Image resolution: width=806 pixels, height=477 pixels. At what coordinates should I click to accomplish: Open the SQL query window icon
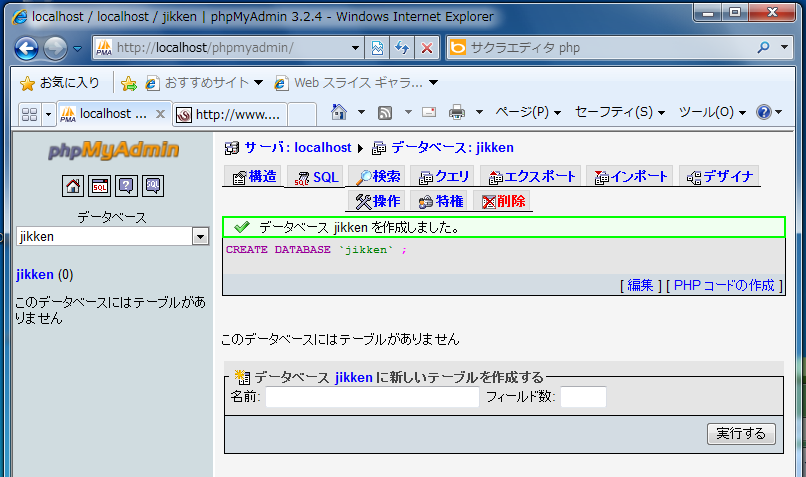tap(100, 185)
